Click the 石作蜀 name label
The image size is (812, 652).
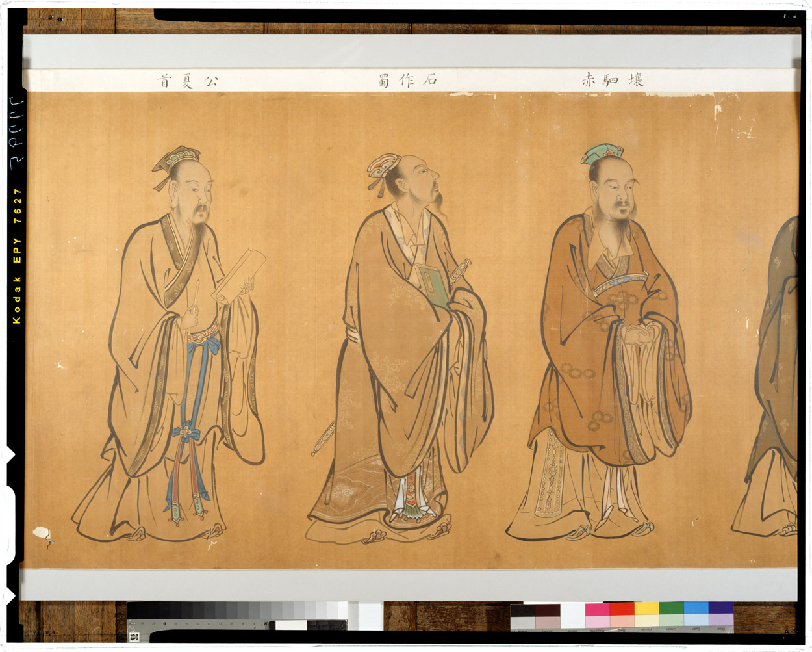(407, 80)
